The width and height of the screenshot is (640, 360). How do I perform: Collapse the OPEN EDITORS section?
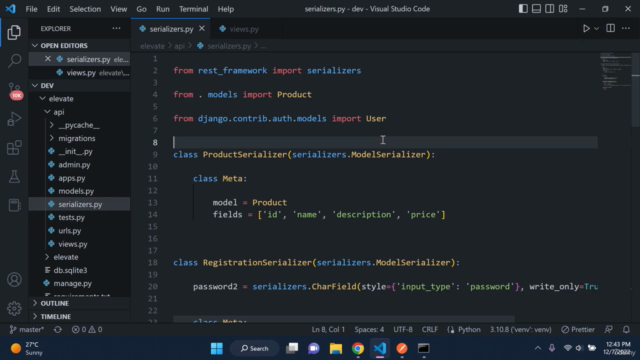79,45
